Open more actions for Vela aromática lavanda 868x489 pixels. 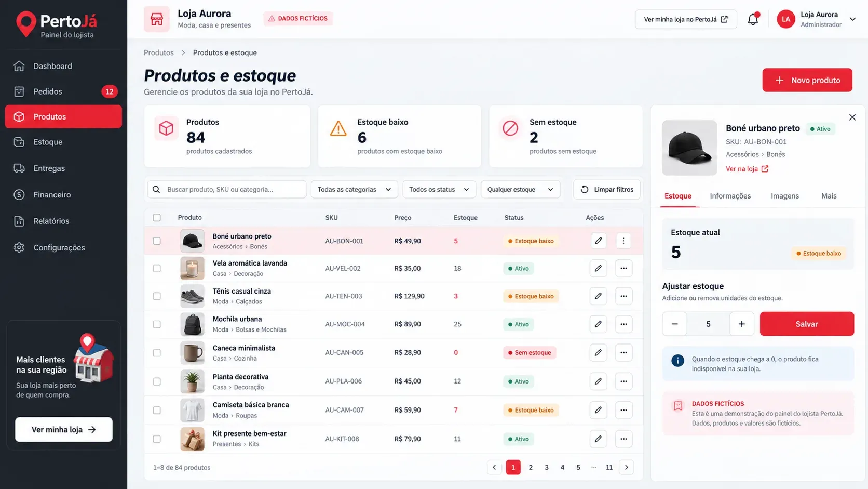(x=623, y=268)
